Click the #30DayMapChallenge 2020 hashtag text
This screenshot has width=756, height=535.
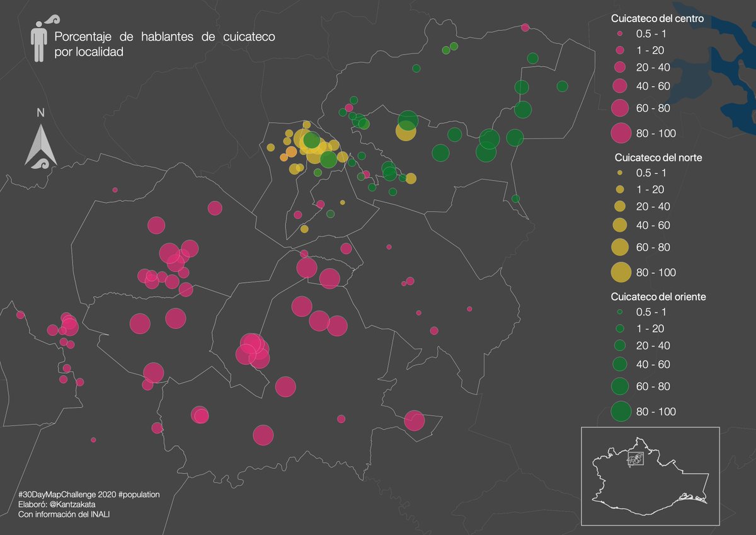(x=89, y=495)
